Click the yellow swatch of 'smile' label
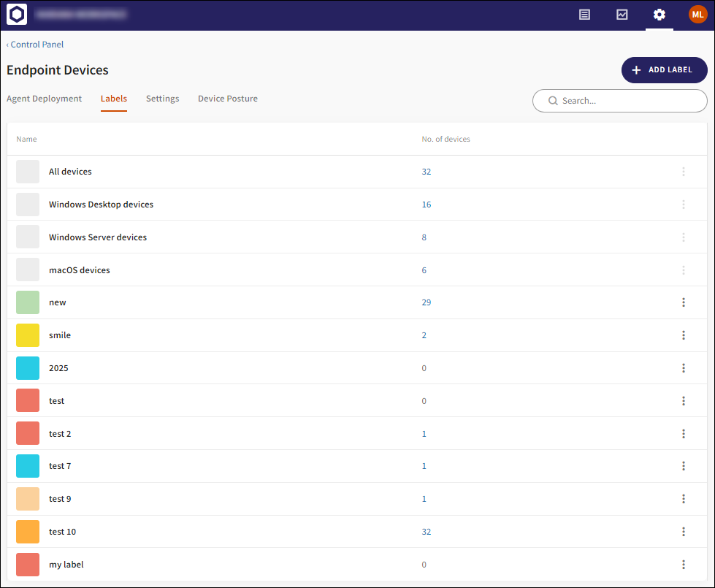Screen dimensions: 715x588 [28, 335]
